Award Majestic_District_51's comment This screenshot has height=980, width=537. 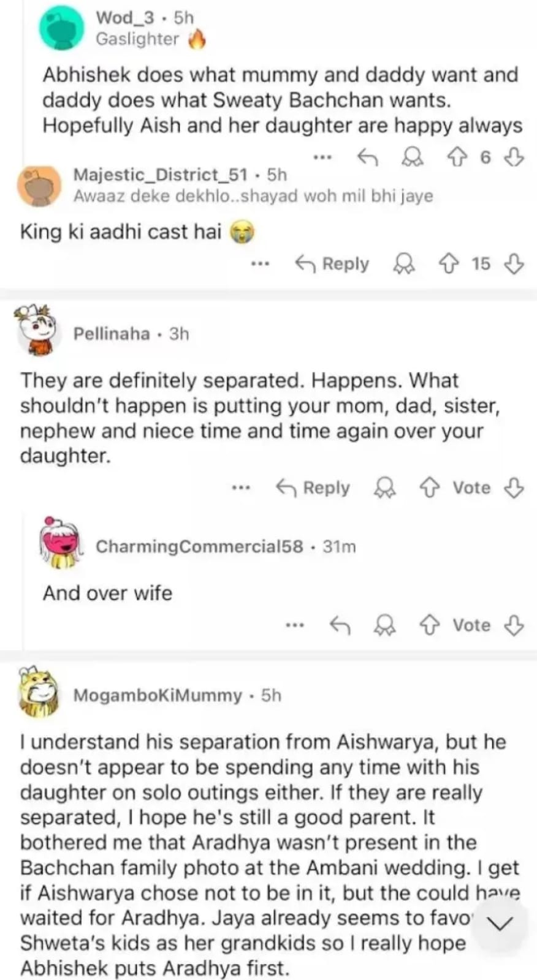(403, 264)
